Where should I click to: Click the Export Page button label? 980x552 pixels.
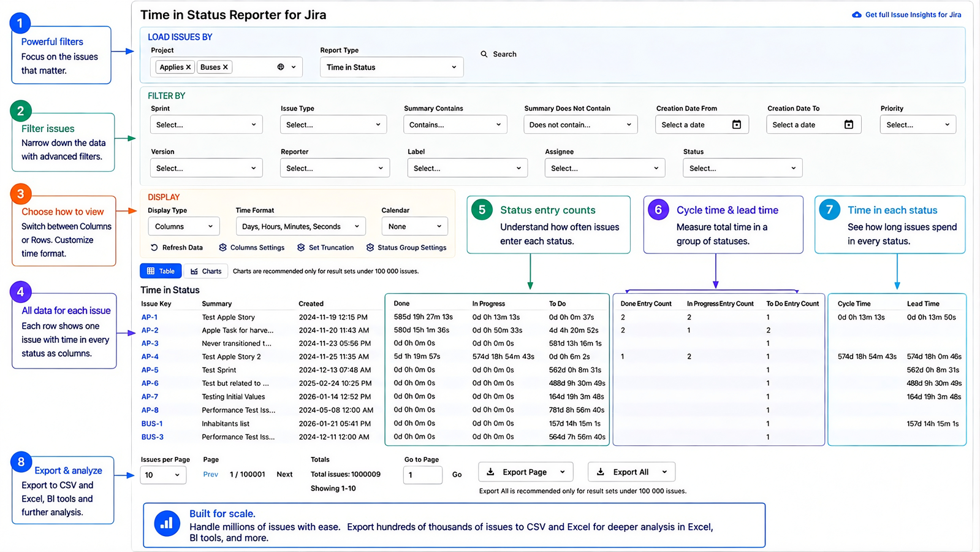pyautogui.click(x=525, y=472)
